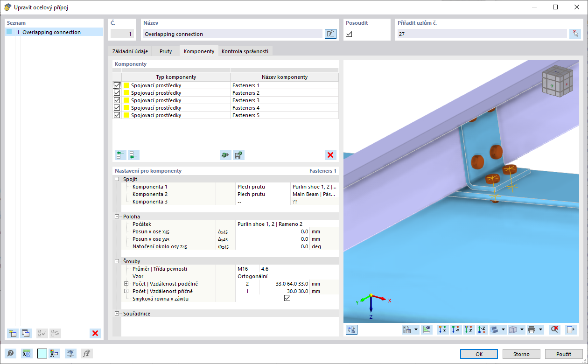Click the Použít button

(x=564, y=354)
